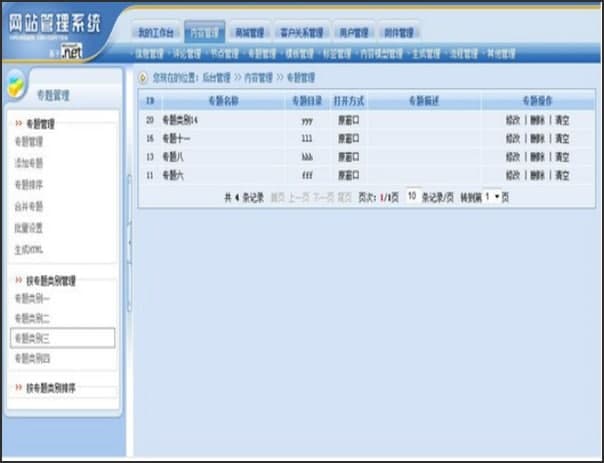Select 专题类别四 in the sidebar
Screen dimensions: 604x463
[32, 359]
